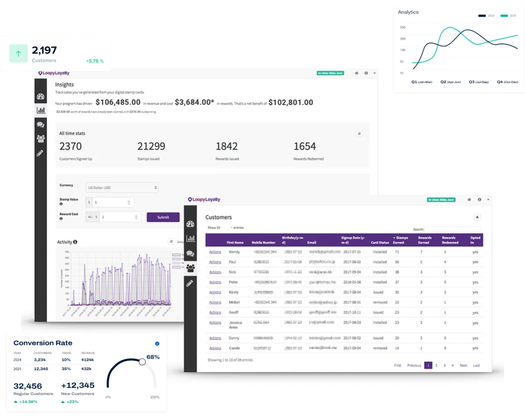Screen dimensions: 525x420
Task: Select pencil icon in Customers window sidebar
Action: 190,283
